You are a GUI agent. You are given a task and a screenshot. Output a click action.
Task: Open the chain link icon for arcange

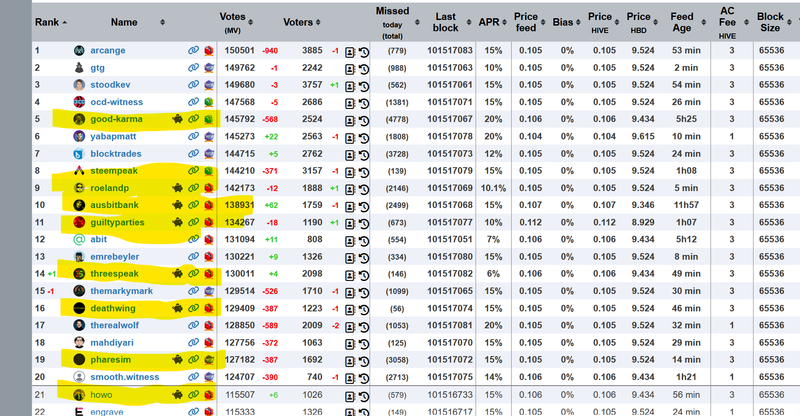[x=193, y=50]
